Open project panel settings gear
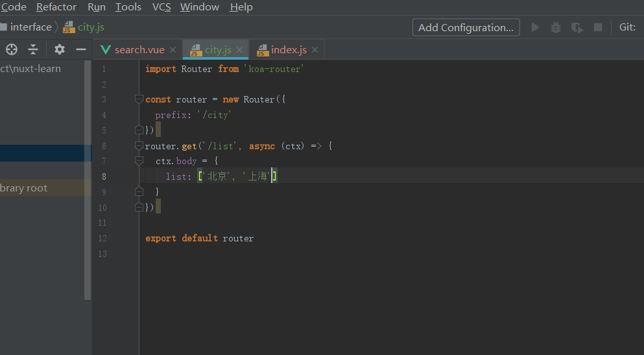This screenshot has height=355, width=644. click(x=60, y=49)
